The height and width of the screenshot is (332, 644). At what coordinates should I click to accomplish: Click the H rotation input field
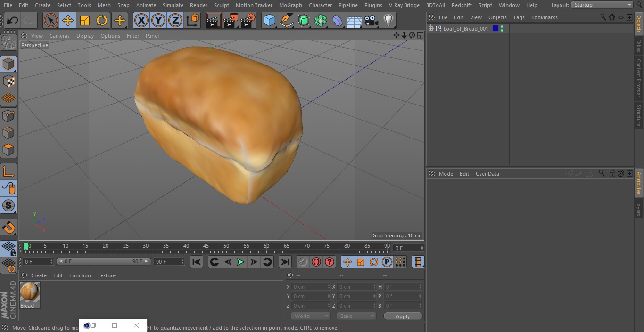pyautogui.click(x=403, y=287)
